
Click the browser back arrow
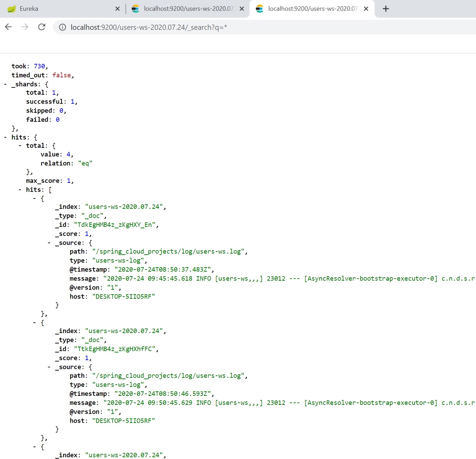9,27
